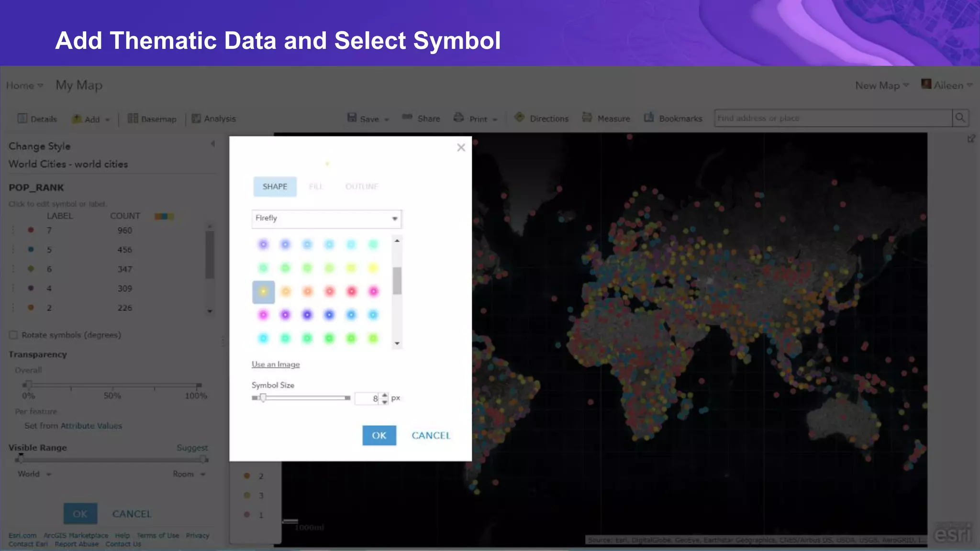Open ArcGIS Marketplace footer link
The width and height of the screenshot is (980, 551).
point(76,536)
